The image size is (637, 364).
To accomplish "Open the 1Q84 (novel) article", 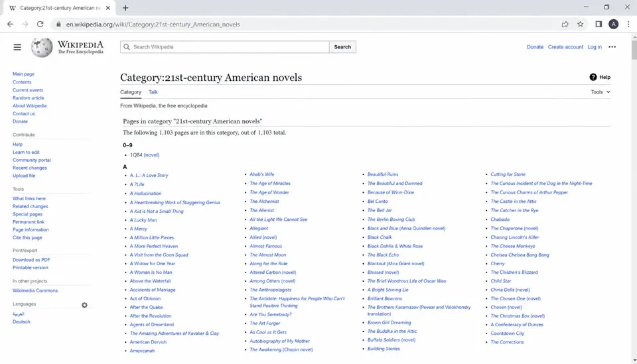I will click(x=145, y=155).
